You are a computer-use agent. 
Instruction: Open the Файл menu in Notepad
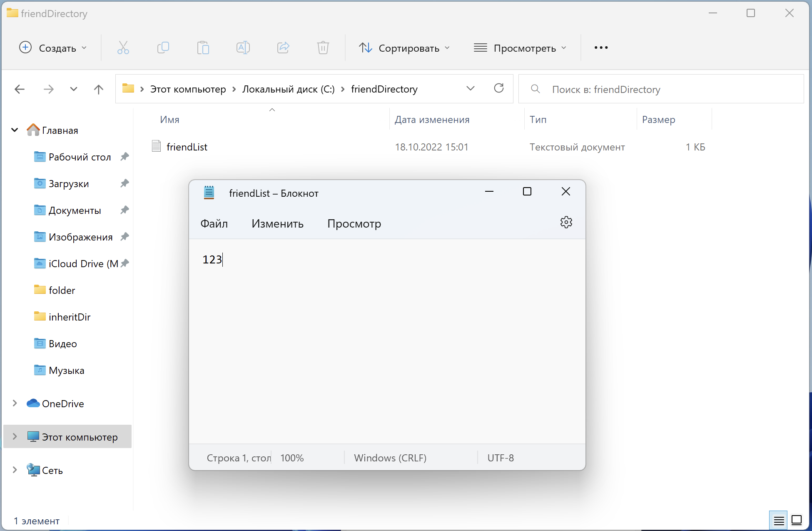click(x=214, y=224)
